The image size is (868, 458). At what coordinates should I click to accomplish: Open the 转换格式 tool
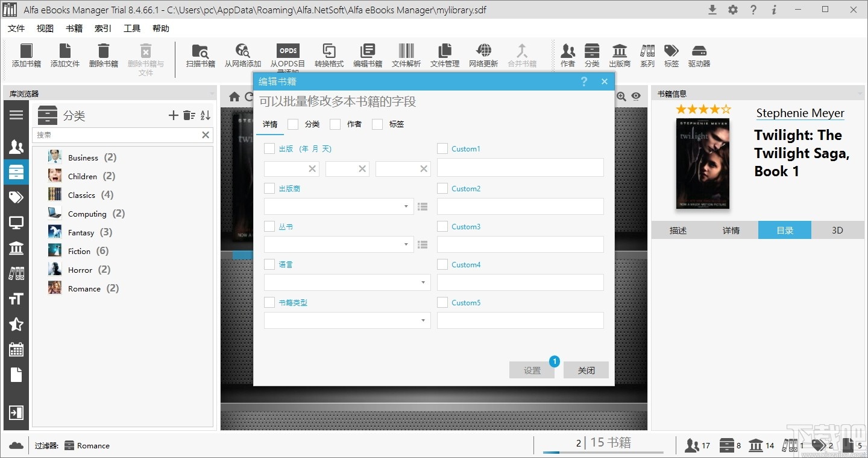point(329,54)
